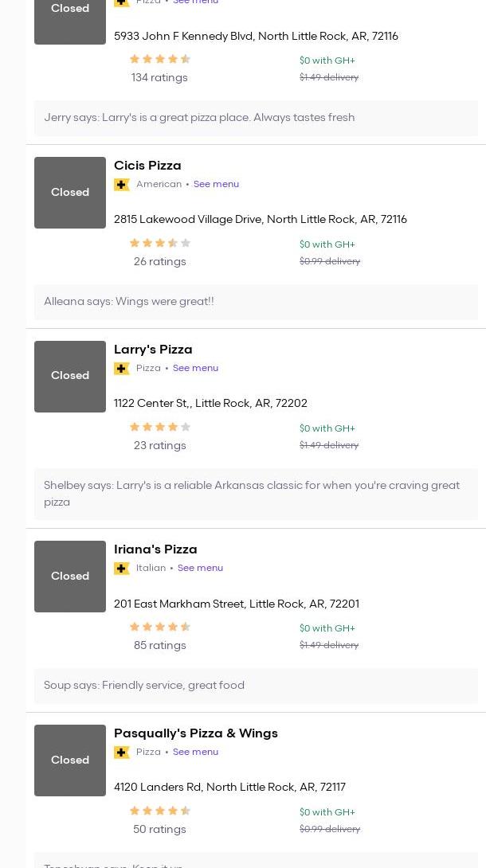Viewport: 486px width, 868px height.
Task: Click the star rating for Pasqually's Pizza & Wings
Action: tap(159, 811)
